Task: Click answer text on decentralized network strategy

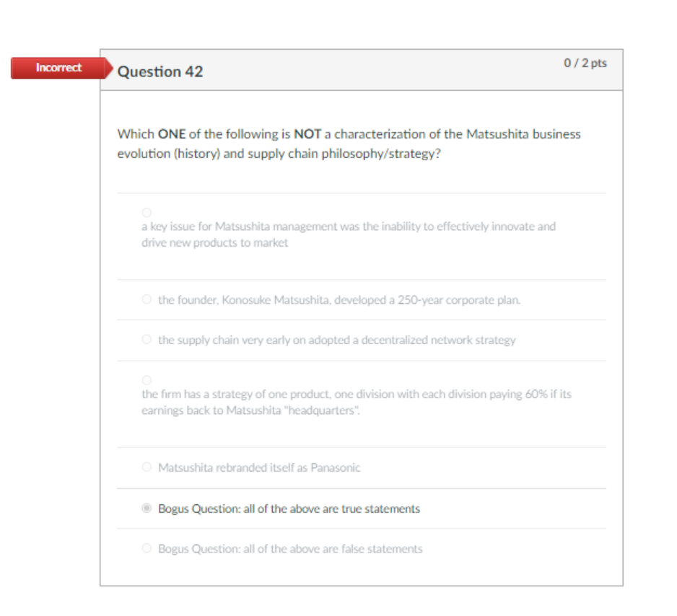Action: click(x=337, y=340)
